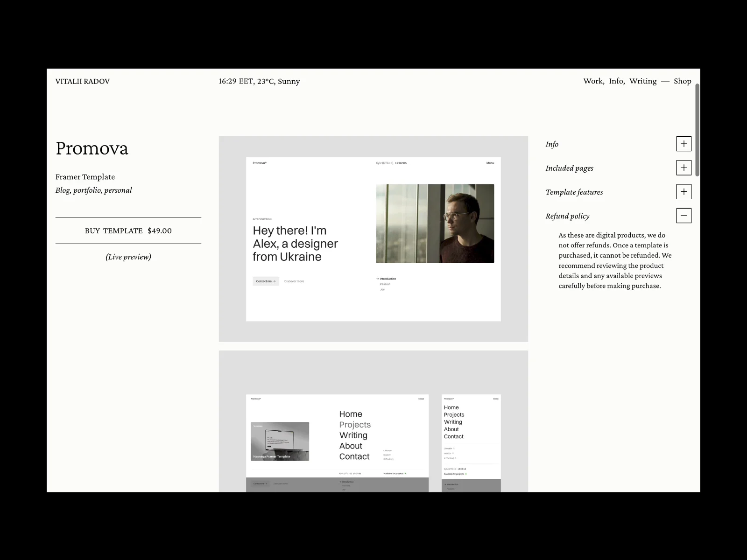Go to the Writing page

coord(643,81)
